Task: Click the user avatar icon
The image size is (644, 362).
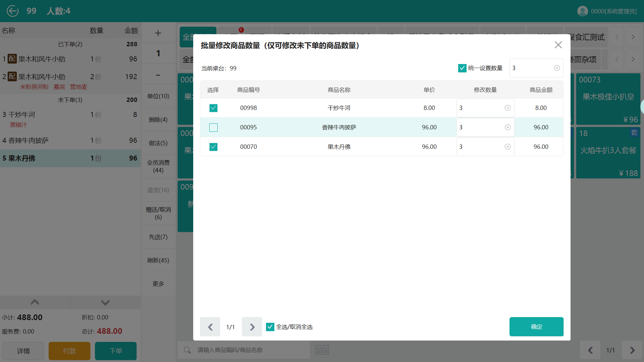Action: pos(582,11)
